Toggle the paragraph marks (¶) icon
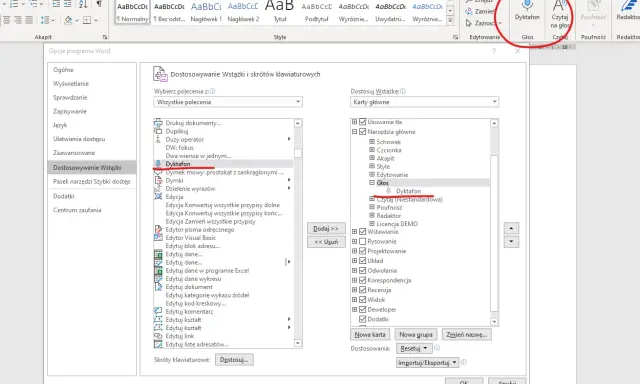Screen dimensions: 640x384 pos(99,4)
